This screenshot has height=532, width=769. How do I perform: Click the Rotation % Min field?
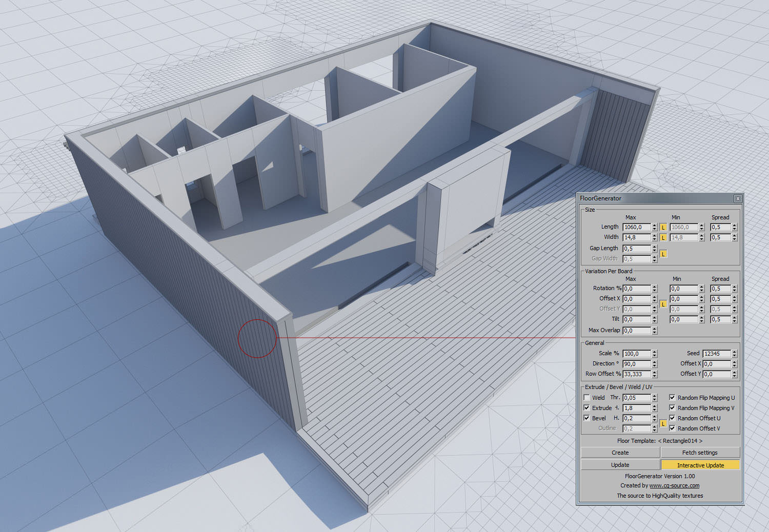[684, 289]
